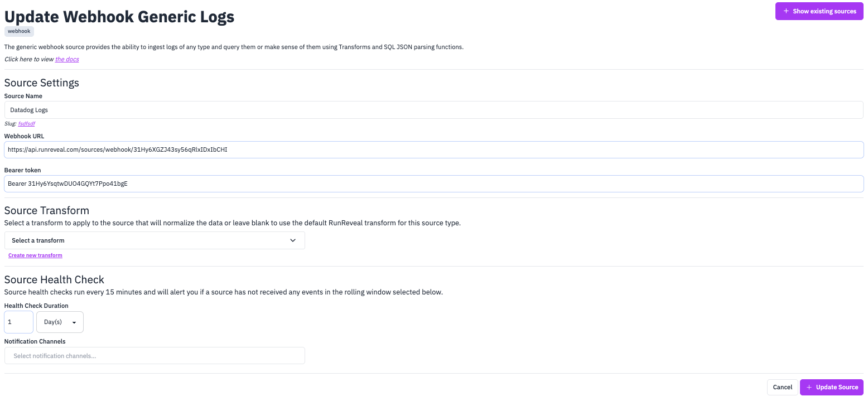Viewport: 868px width, 401px height.
Task: Open the docs via the link
Action: click(x=66, y=59)
